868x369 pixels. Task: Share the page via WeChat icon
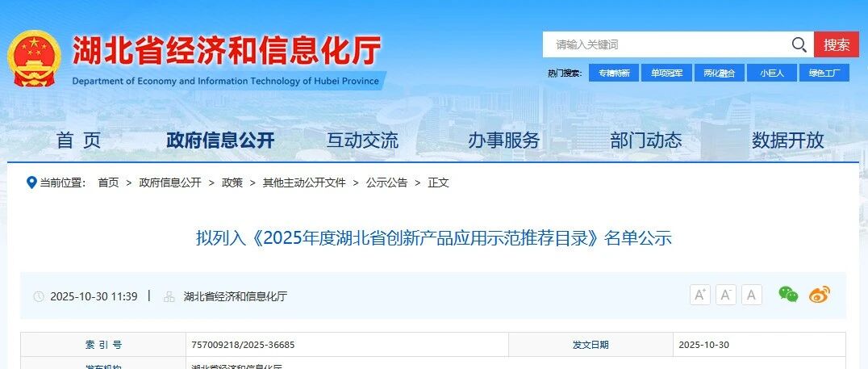(x=788, y=295)
